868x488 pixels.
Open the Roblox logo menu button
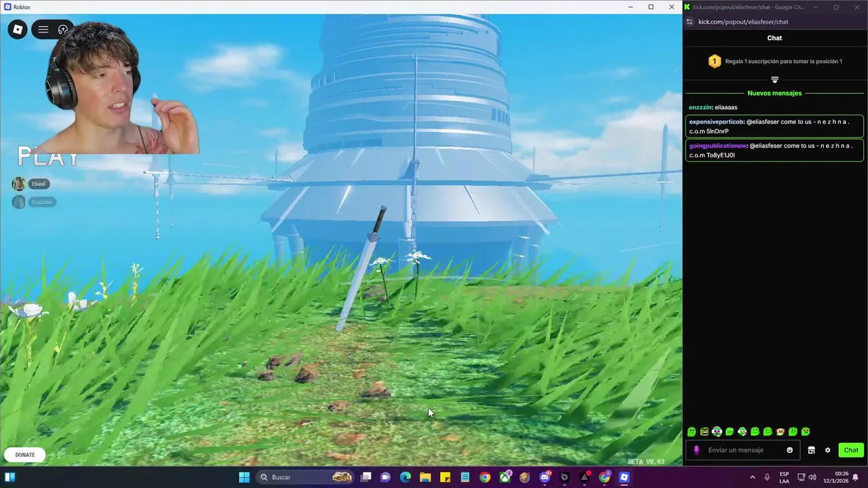tap(18, 29)
